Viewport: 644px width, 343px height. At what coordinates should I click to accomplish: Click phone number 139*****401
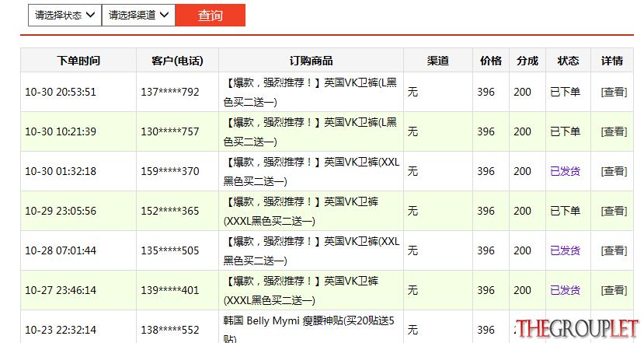(x=170, y=290)
